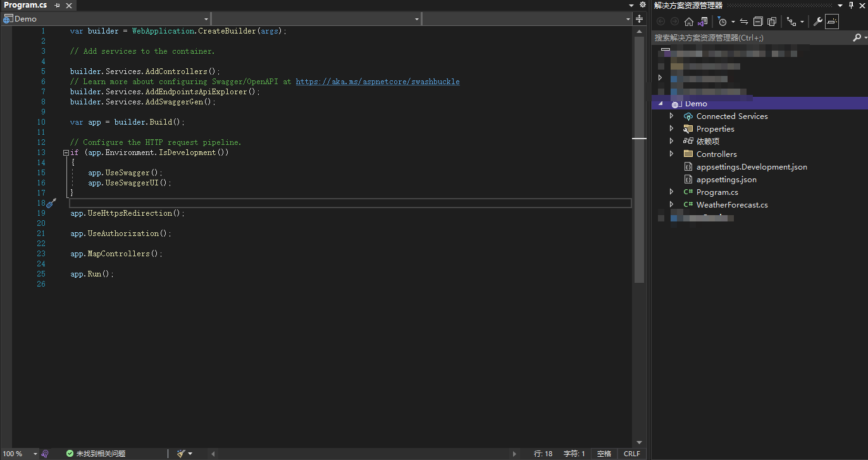This screenshot has height=460, width=868.
Task: Click the Demo project globe icon in the tree
Action: pos(675,104)
